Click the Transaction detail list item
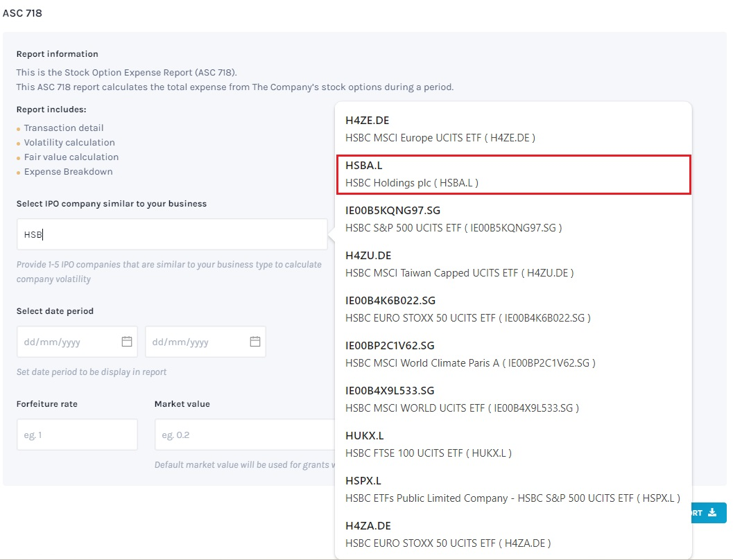Image resolution: width=733 pixels, height=560 pixels. point(64,128)
